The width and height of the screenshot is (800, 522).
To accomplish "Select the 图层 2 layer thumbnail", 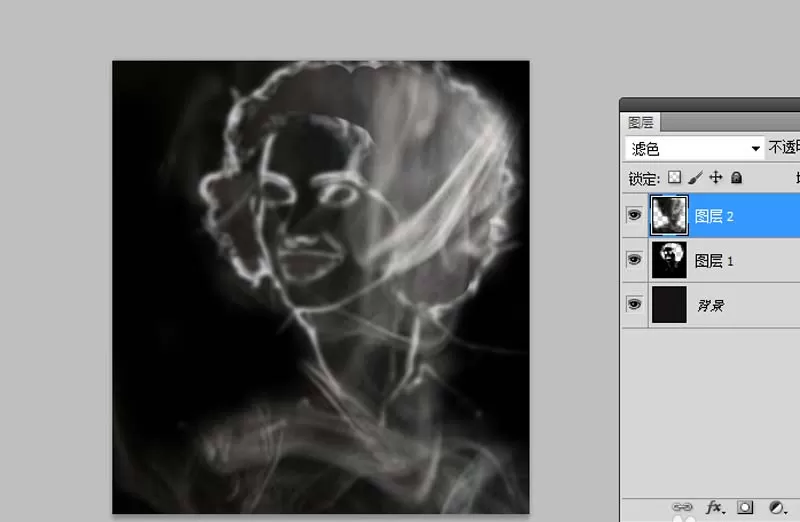I will (x=669, y=215).
